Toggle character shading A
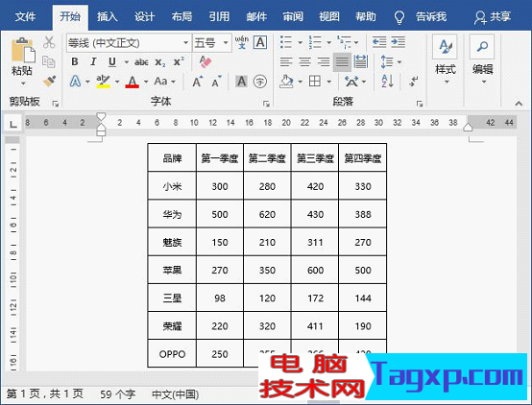The height and width of the screenshot is (405, 532). pos(241,82)
